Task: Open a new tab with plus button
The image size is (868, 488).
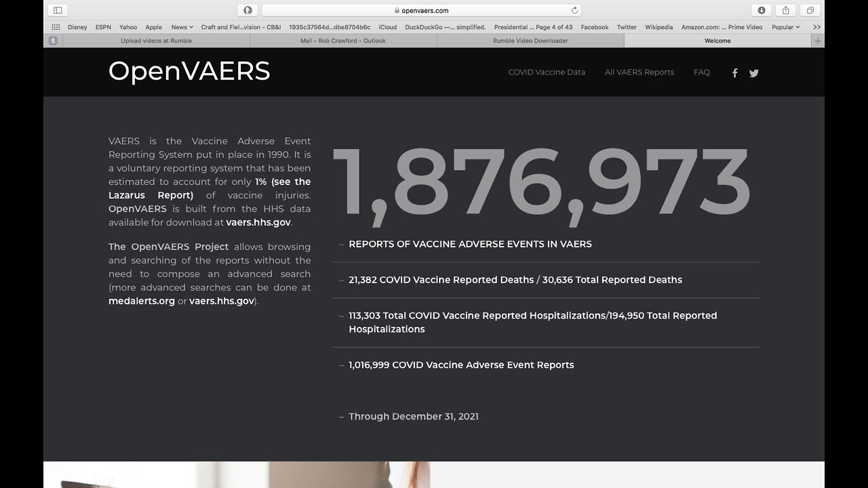Action: [818, 41]
